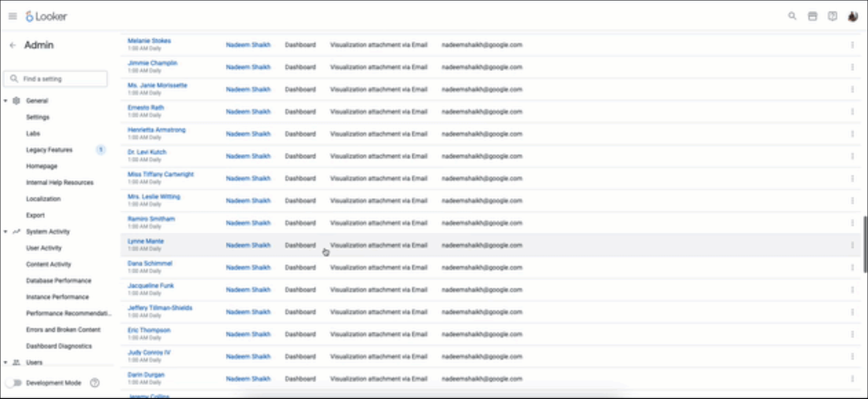Open the help icon in header
The height and width of the screenshot is (399, 868).
(x=832, y=16)
